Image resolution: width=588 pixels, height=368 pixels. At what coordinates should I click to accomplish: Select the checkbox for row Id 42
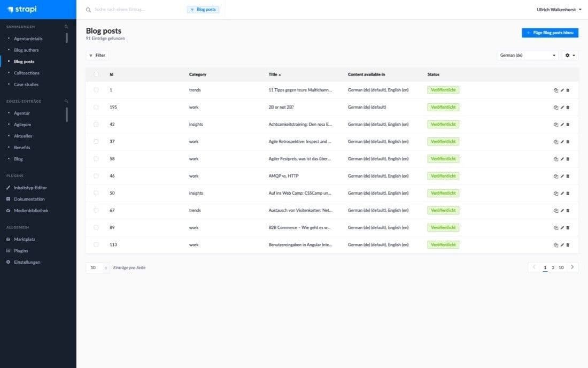[x=97, y=124]
